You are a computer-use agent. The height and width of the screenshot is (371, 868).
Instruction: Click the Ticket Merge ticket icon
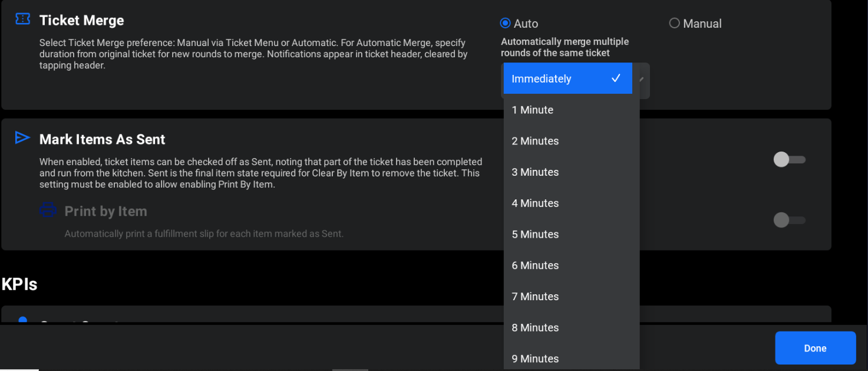(22, 19)
